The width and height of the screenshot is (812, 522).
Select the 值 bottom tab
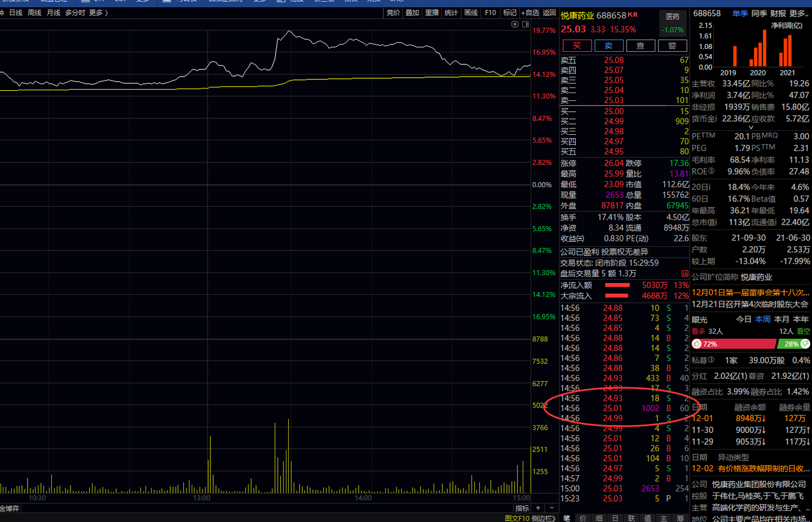click(x=648, y=519)
